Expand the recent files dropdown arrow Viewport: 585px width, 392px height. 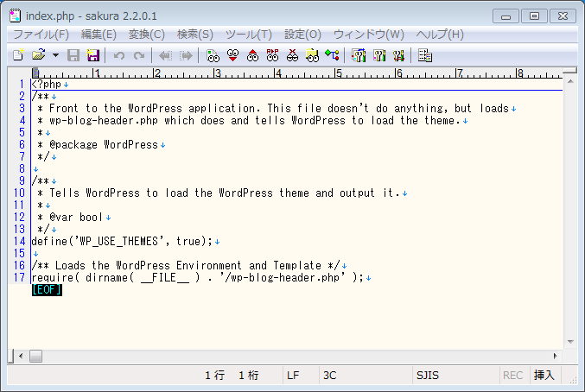pyautogui.click(x=55, y=55)
